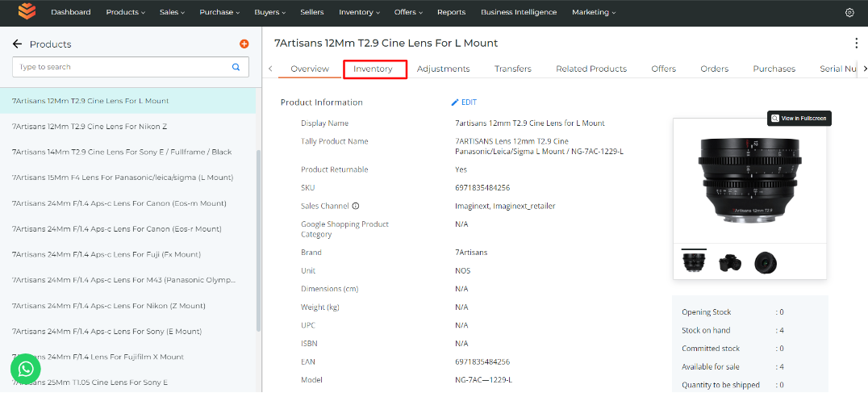Image resolution: width=868 pixels, height=393 pixels.
Task: Switch to the Inventory tab
Action: click(x=373, y=69)
